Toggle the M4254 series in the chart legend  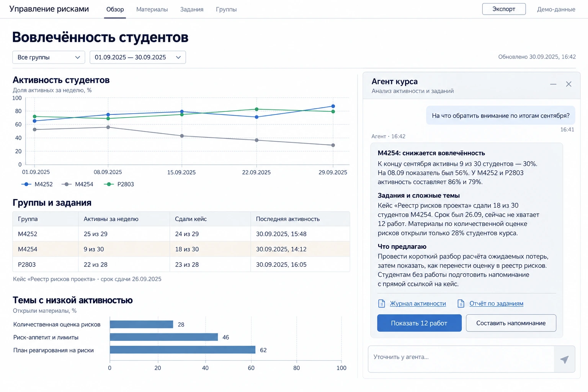click(x=77, y=184)
